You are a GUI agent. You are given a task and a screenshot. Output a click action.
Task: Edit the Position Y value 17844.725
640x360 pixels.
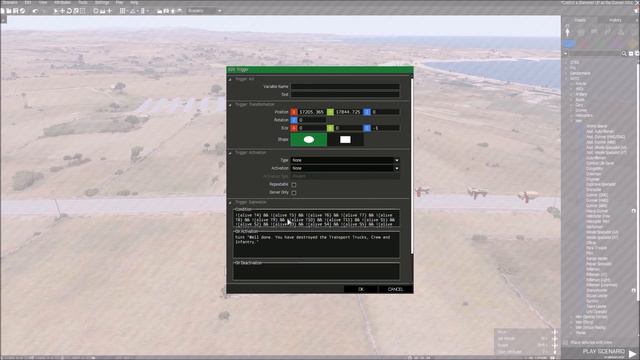[348, 112]
